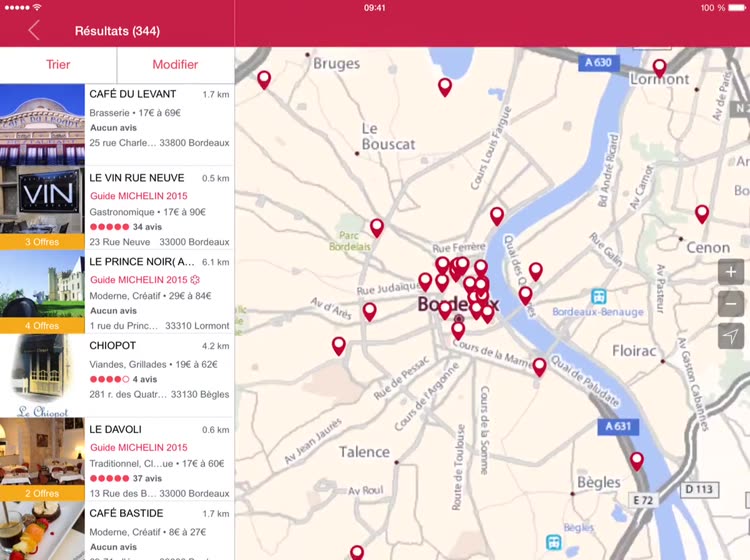Open the Le Davoli dining room photo
Screen dimensions: 750x560
(x=42, y=452)
